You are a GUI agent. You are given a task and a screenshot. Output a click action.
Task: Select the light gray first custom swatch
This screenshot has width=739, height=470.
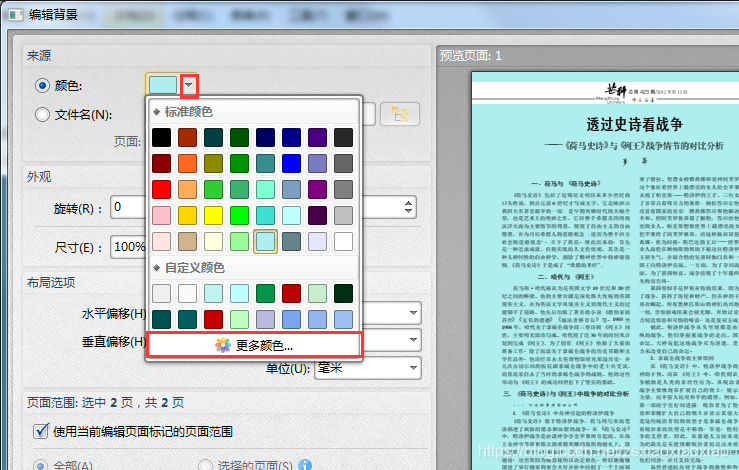pos(162,293)
